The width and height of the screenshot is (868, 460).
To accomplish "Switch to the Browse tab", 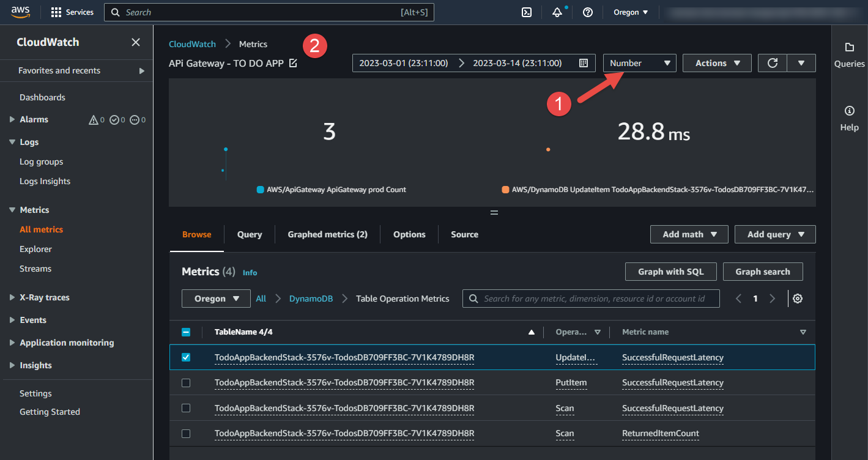I will [197, 234].
